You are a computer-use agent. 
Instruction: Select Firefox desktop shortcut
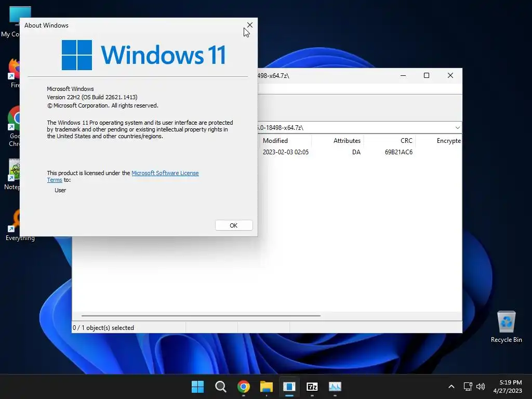[x=14, y=73]
